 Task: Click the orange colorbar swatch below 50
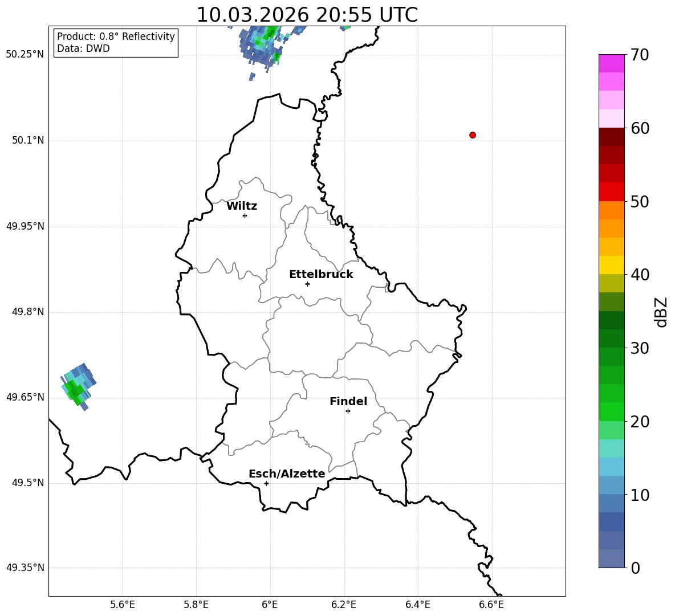click(611, 210)
